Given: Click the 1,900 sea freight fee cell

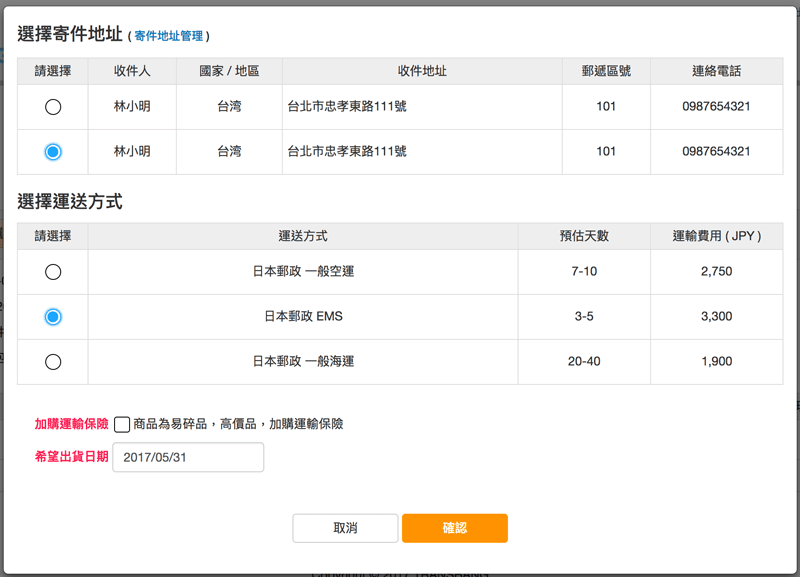Looking at the screenshot, I should pos(716,362).
